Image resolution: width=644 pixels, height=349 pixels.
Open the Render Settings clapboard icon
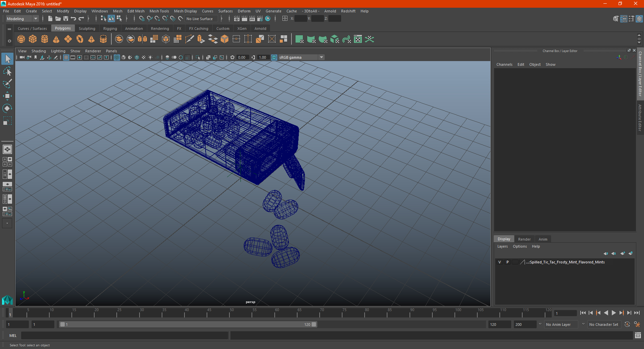pos(260,19)
